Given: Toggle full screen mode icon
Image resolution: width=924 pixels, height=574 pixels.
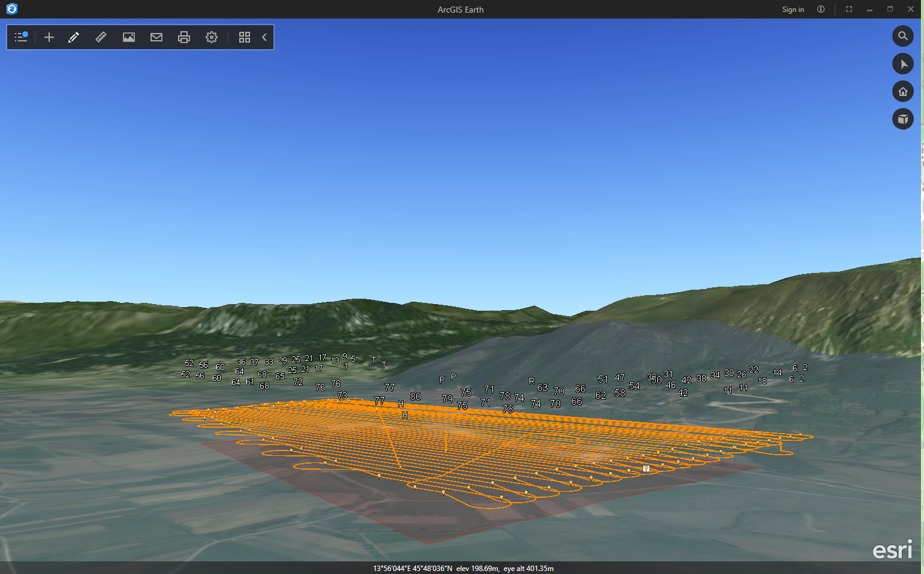Looking at the screenshot, I should [x=849, y=9].
